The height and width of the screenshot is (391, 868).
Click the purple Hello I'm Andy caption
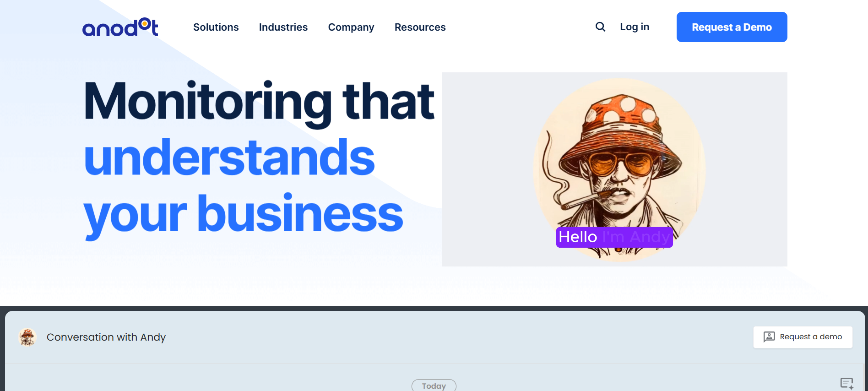click(614, 237)
